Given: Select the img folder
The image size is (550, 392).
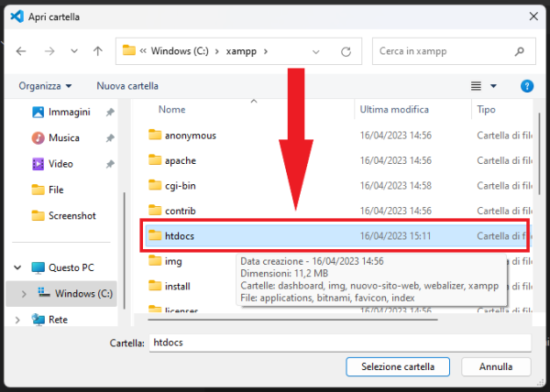Looking at the screenshot, I should point(173,262).
